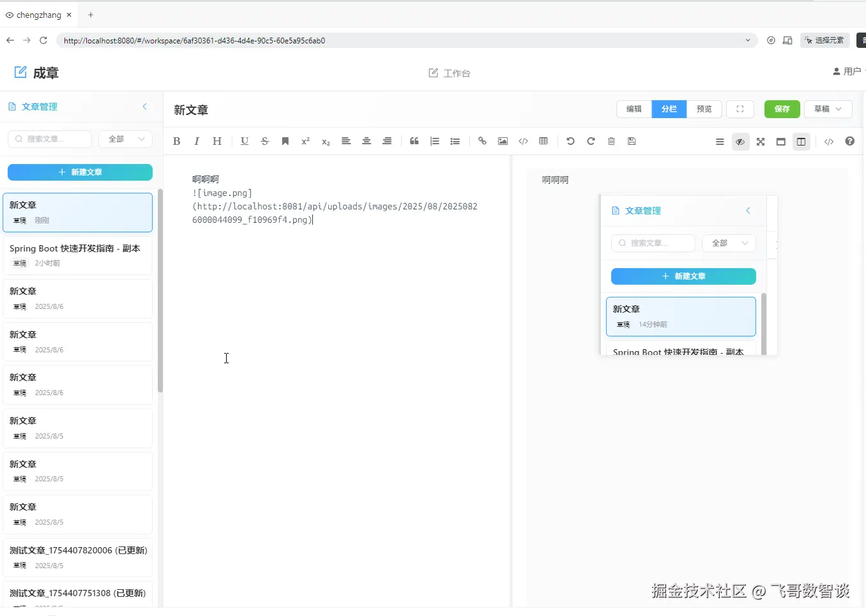Toggle bold formatting in editor toolbar
The width and height of the screenshot is (866, 616).
177,141
